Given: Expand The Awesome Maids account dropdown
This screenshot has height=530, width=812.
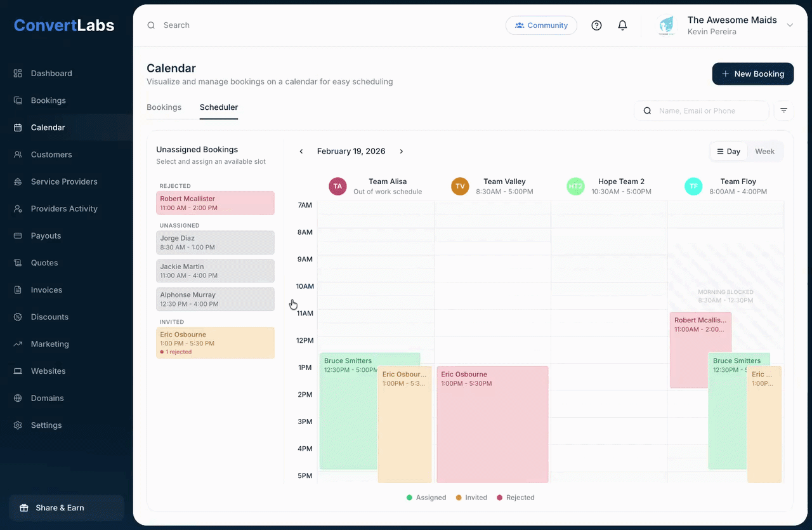Looking at the screenshot, I should click(790, 25).
